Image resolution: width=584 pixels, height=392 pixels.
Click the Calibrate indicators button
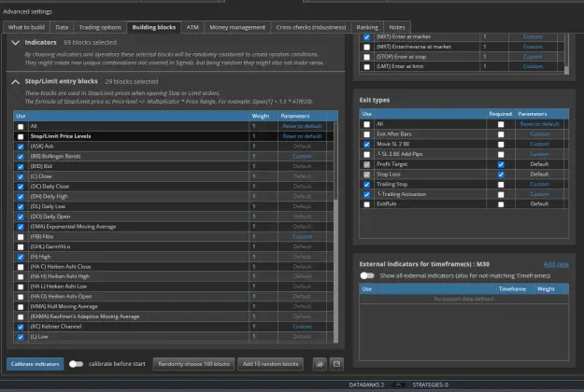35,364
